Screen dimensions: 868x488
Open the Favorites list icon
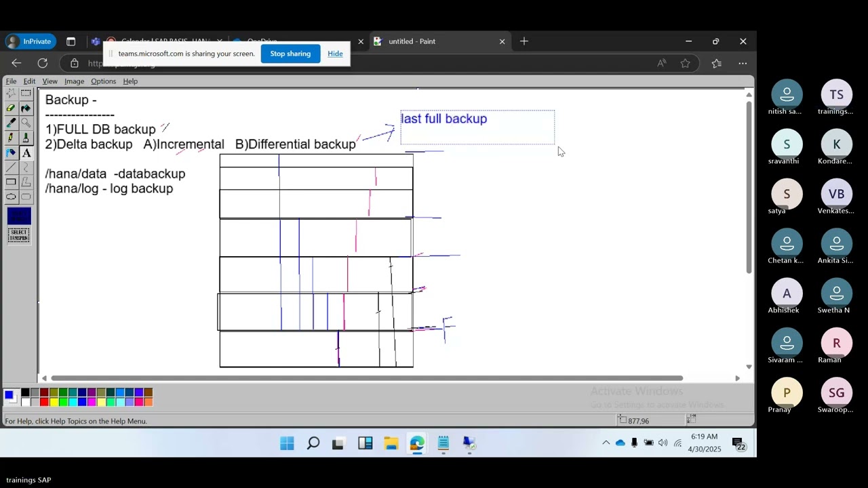[717, 63]
